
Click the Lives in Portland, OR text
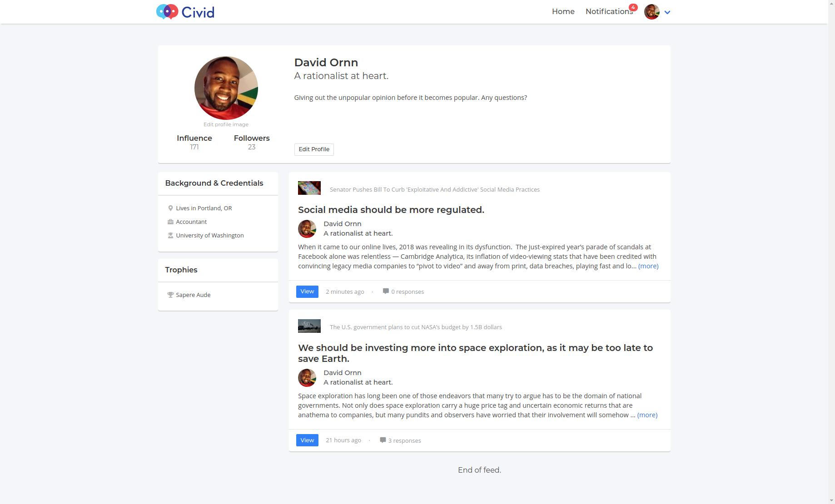(204, 208)
